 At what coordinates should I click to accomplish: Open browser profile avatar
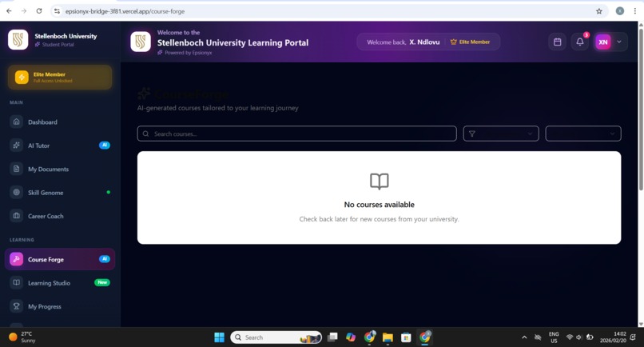tap(620, 11)
